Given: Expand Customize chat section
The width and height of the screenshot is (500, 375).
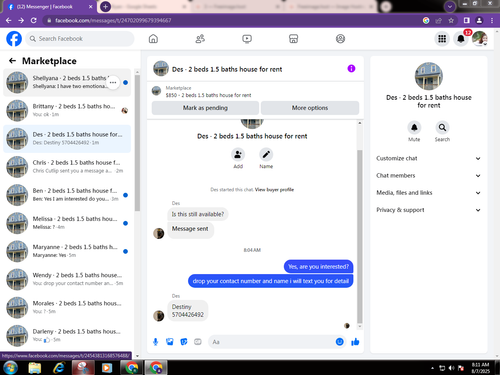Looking at the screenshot, I should (x=428, y=158).
